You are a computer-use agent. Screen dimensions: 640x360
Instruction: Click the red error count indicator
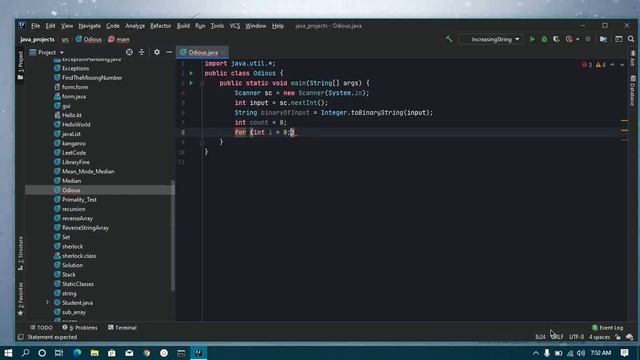[587, 65]
